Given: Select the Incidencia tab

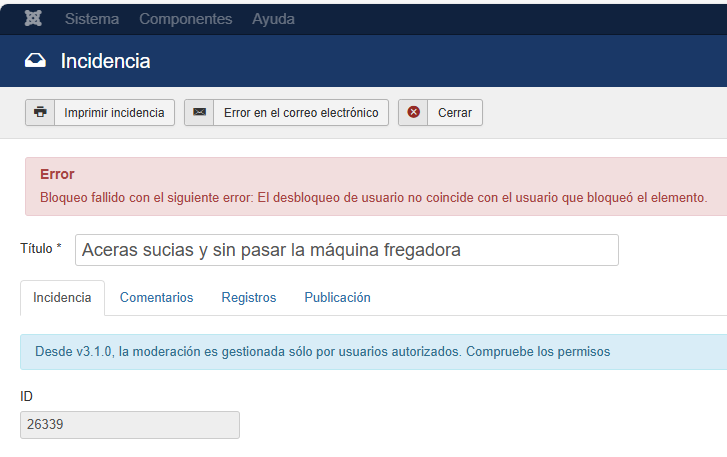Looking at the screenshot, I should click(62, 298).
